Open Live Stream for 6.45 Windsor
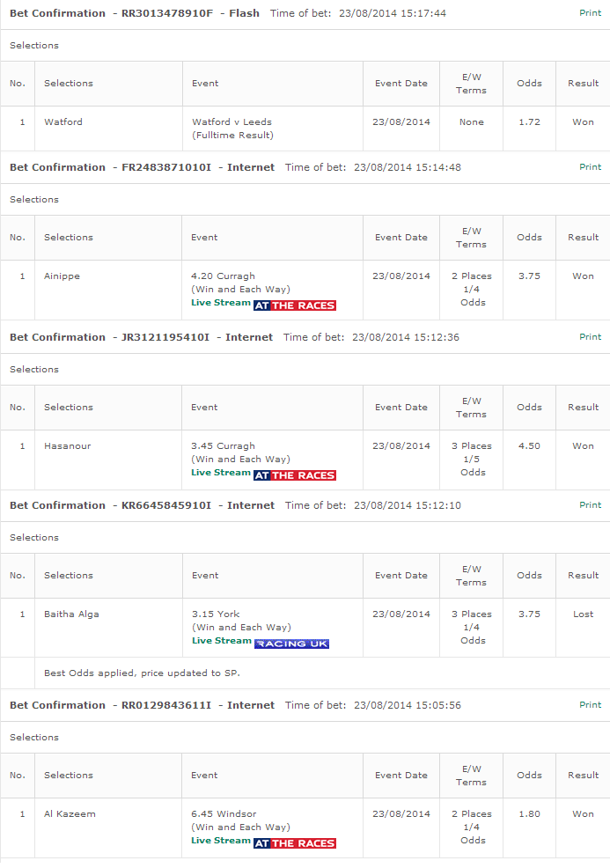The height and width of the screenshot is (868, 610). [x=221, y=841]
